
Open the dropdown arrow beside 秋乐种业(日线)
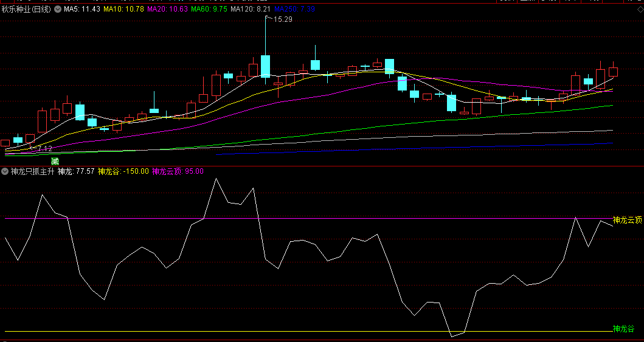click(x=57, y=10)
